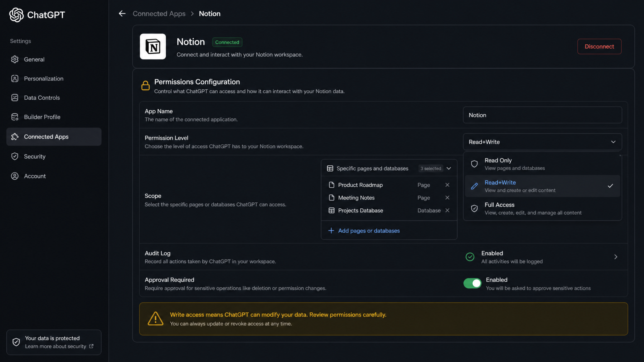
Task: Select the Read+Write permission option
Action: coord(542,186)
